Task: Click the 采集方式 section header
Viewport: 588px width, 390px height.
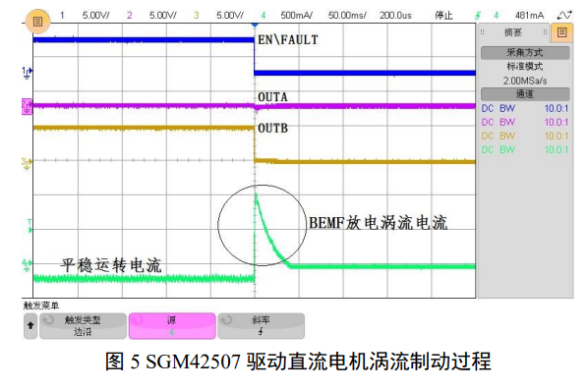Action: 525,53
